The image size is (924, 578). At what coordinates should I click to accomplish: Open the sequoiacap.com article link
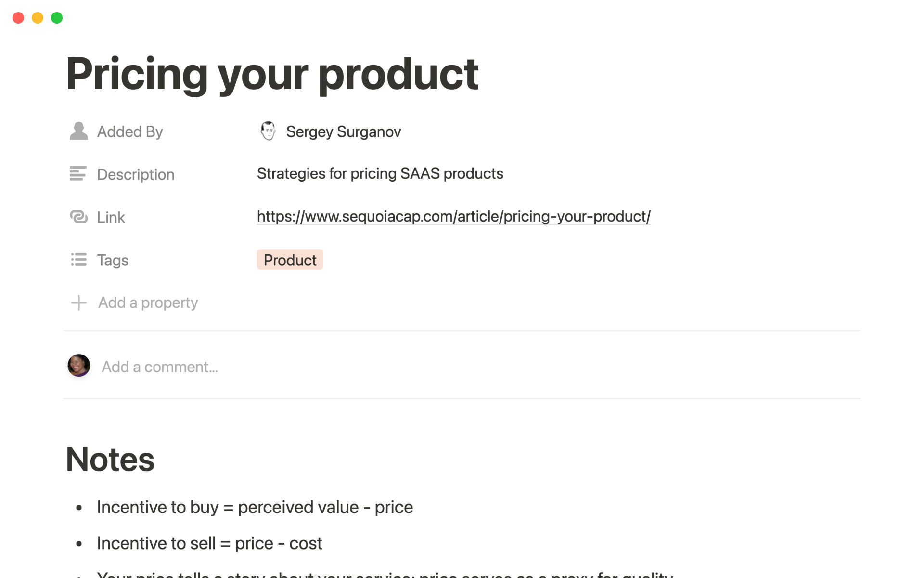tap(453, 217)
